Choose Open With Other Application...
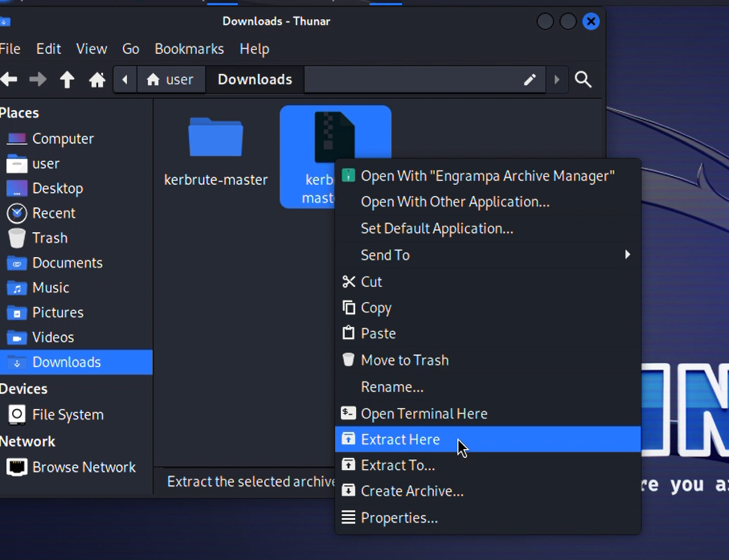 click(488, 202)
